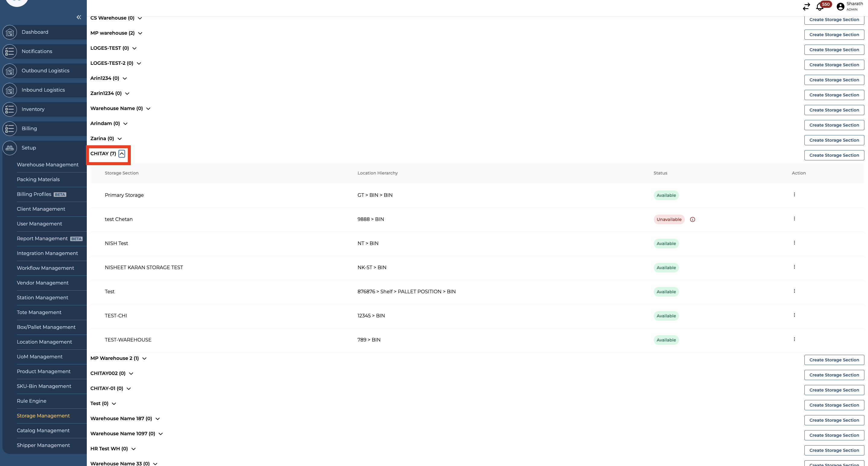Create Storage Section for CHITAY warehouse
The height and width of the screenshot is (466, 868).
tap(834, 155)
